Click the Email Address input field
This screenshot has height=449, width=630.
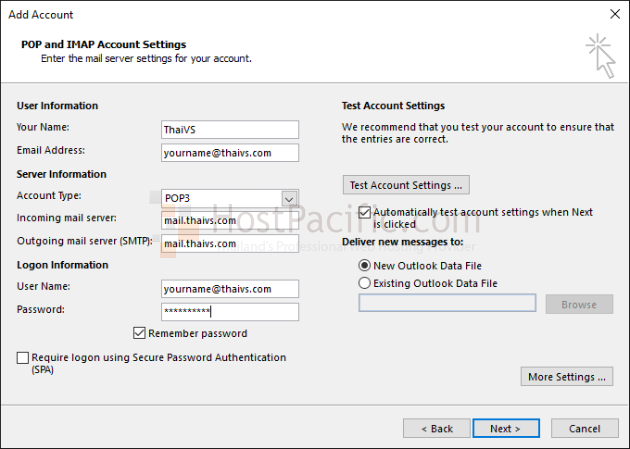(230, 153)
